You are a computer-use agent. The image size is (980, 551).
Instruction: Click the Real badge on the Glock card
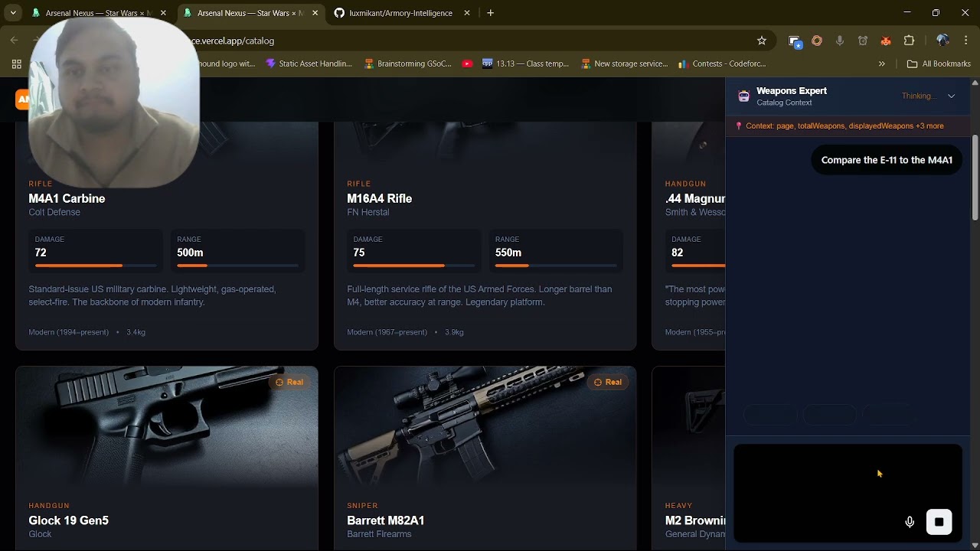tap(289, 382)
